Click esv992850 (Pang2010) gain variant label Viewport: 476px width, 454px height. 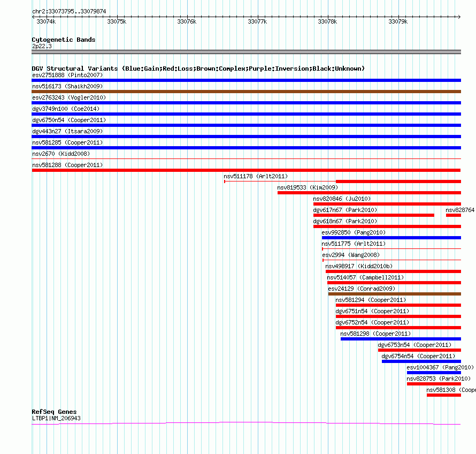[x=354, y=232]
